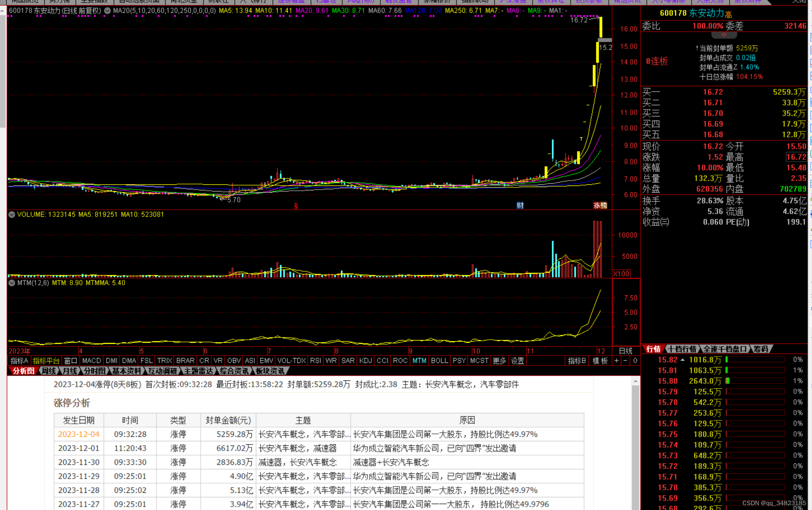Switch to the 周线 tab

49,371
